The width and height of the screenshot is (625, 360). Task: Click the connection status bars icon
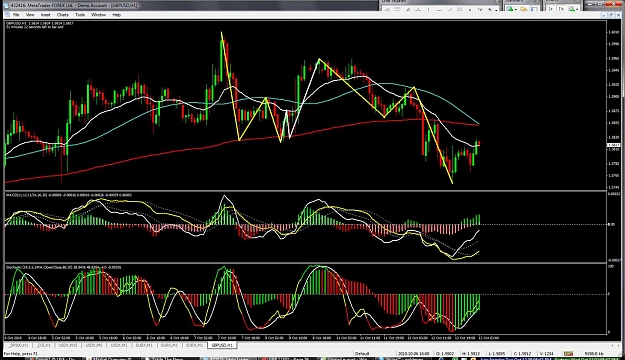tap(568, 354)
